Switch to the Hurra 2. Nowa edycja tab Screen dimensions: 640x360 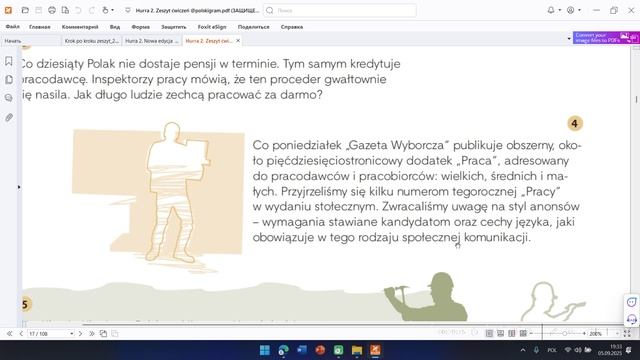[152, 41]
